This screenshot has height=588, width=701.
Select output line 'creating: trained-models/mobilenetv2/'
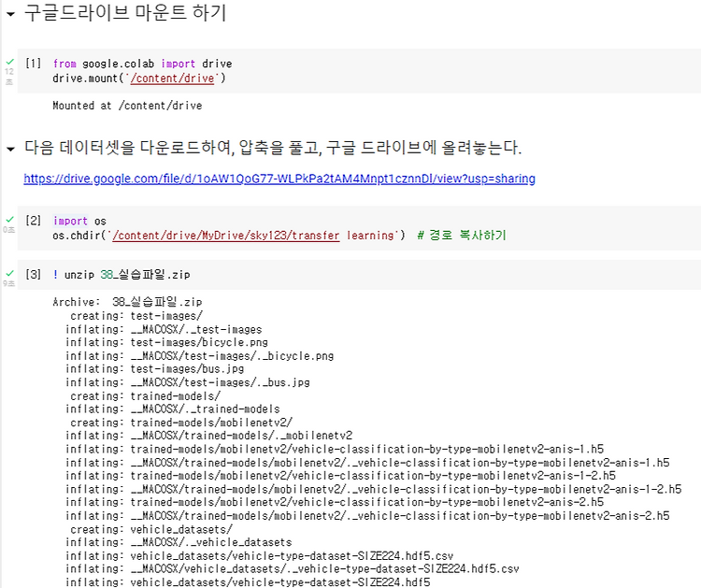(x=181, y=423)
